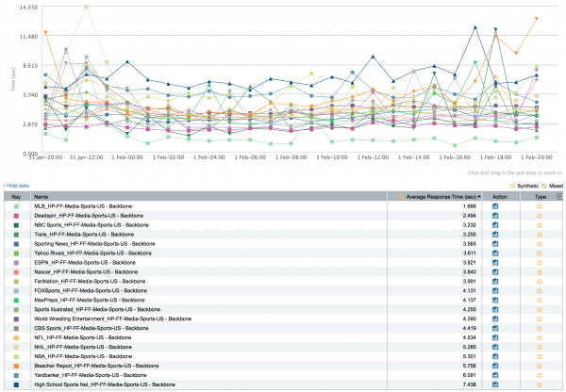The width and height of the screenshot is (566, 392).
Task: Open the chart action icon for ESPN row
Action: pos(495,263)
